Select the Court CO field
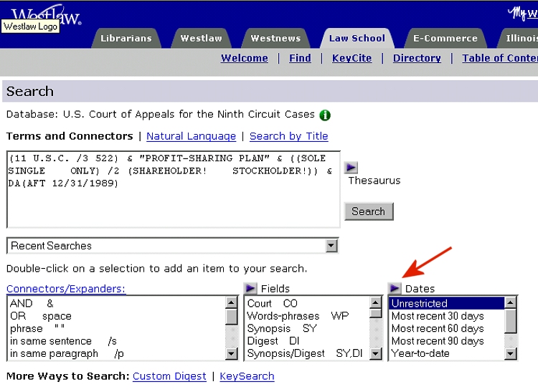 tap(307, 303)
